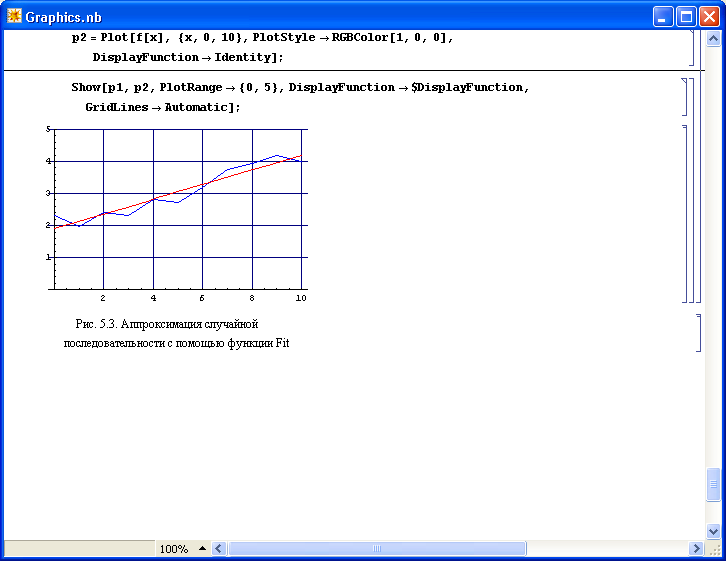Click the horizontal scrollbar left arrow
This screenshot has width=726, height=561.
pos(219,549)
